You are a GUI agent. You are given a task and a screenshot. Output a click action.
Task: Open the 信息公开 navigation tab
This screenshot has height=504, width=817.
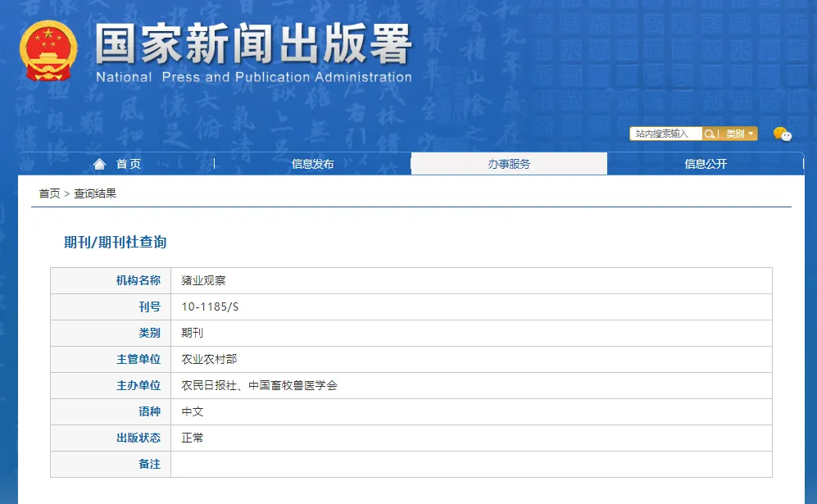tap(706, 164)
